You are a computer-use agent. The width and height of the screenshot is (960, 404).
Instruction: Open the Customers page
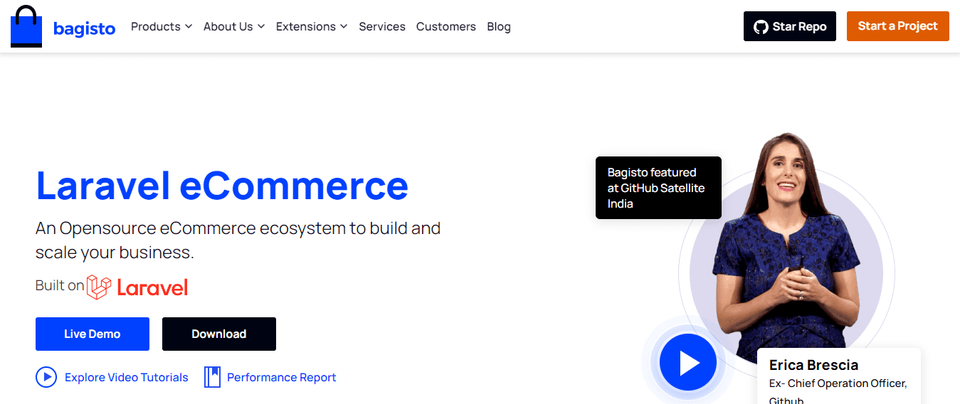tap(446, 26)
